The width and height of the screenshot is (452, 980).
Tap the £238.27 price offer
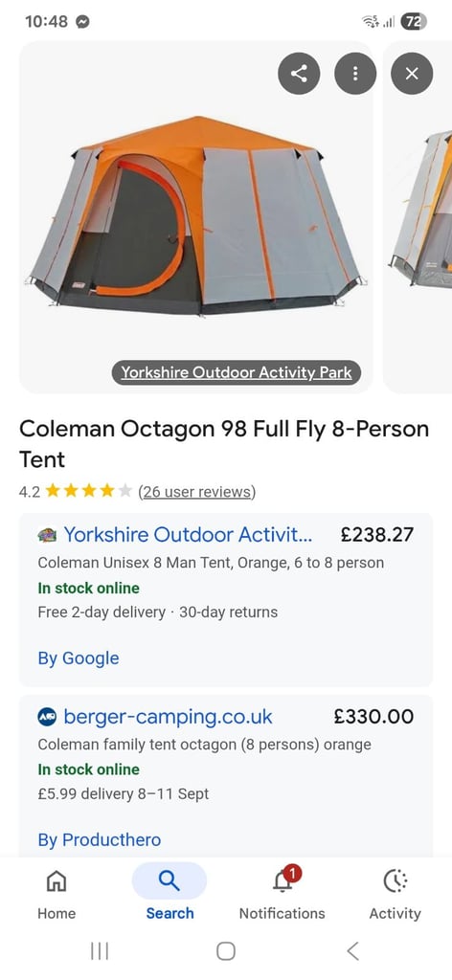click(x=377, y=535)
